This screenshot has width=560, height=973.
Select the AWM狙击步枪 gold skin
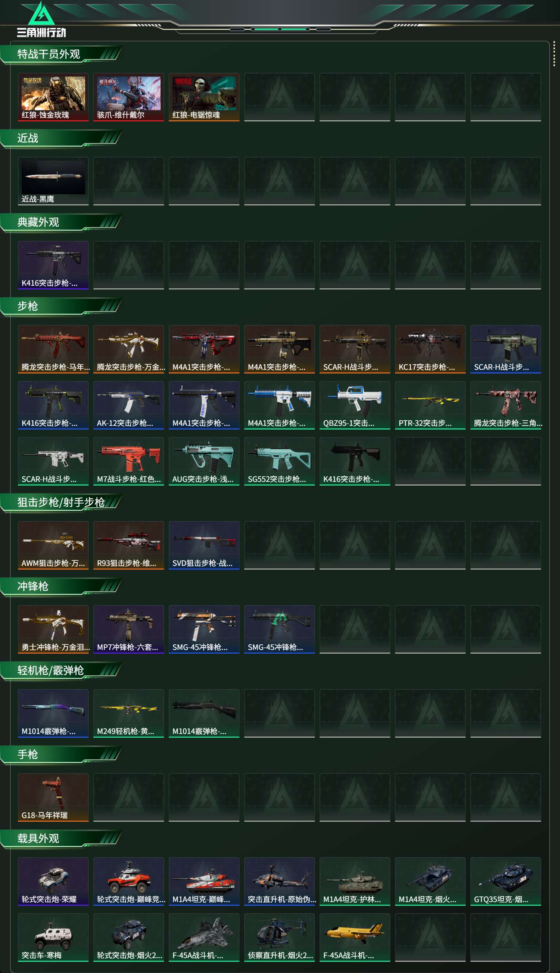click(x=53, y=545)
